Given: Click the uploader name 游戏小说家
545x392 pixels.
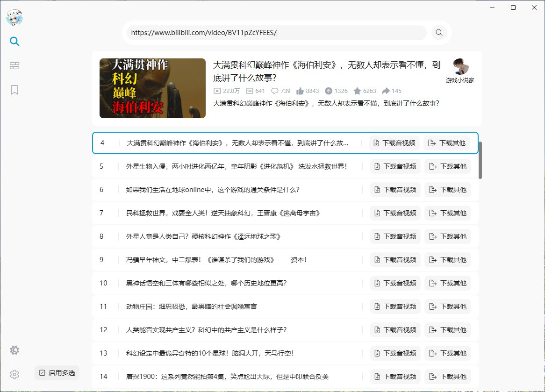Looking at the screenshot, I should tap(460, 81).
